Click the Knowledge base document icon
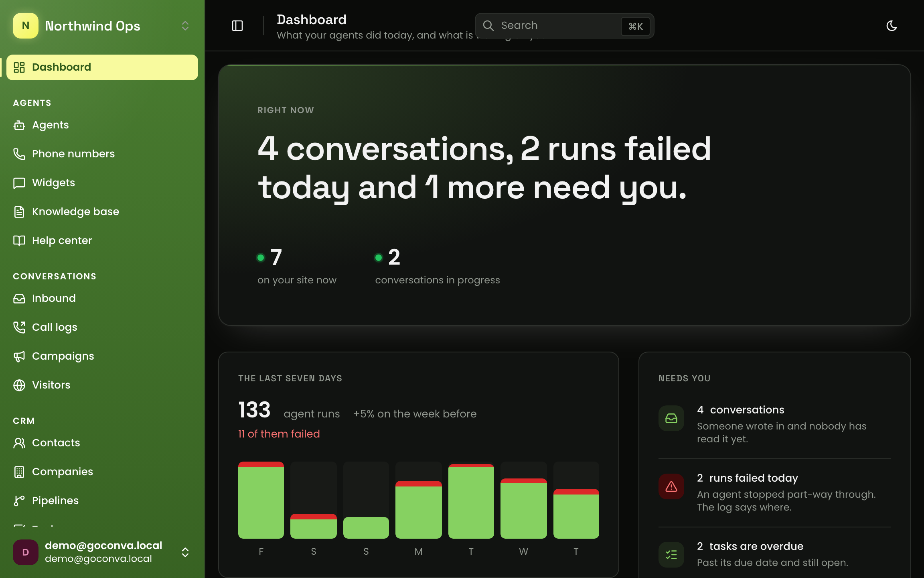This screenshot has width=924, height=578. pos(19,212)
